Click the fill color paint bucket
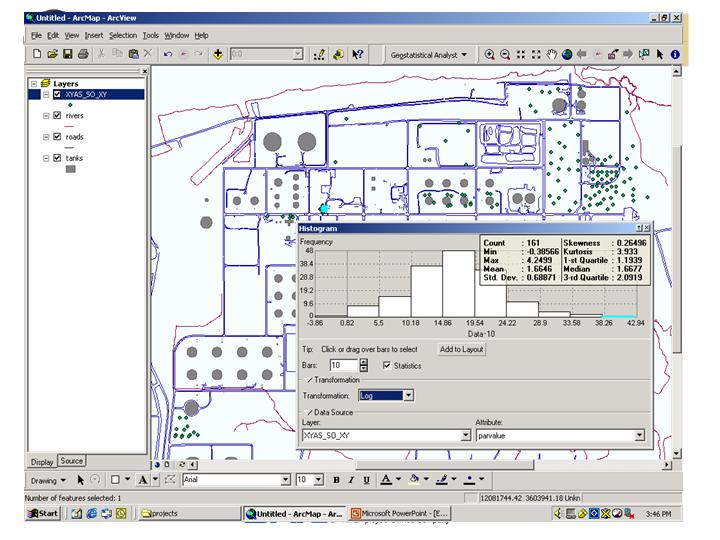Screen dimensions: 720x540 click(414, 480)
